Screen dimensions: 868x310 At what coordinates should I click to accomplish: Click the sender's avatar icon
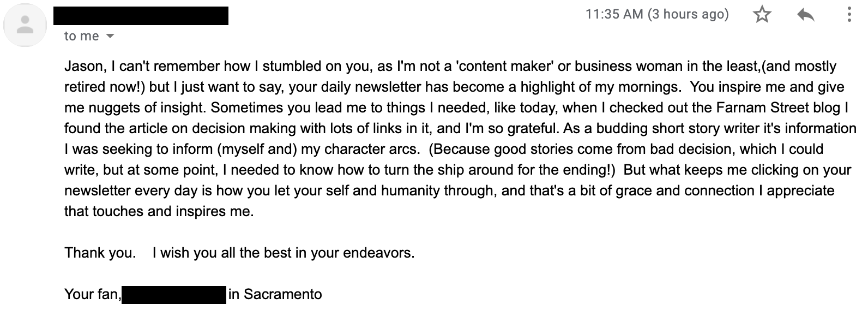[25, 26]
